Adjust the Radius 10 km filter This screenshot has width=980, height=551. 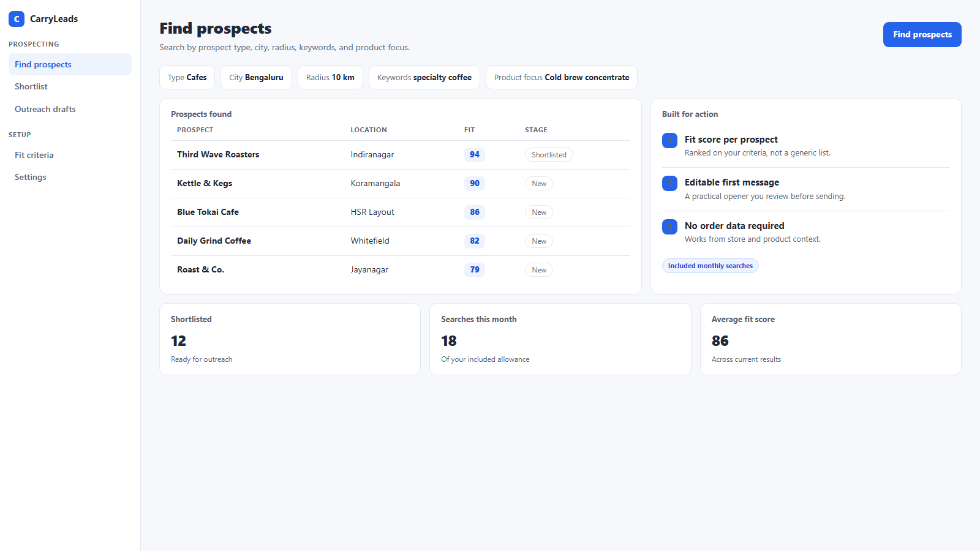tap(330, 78)
